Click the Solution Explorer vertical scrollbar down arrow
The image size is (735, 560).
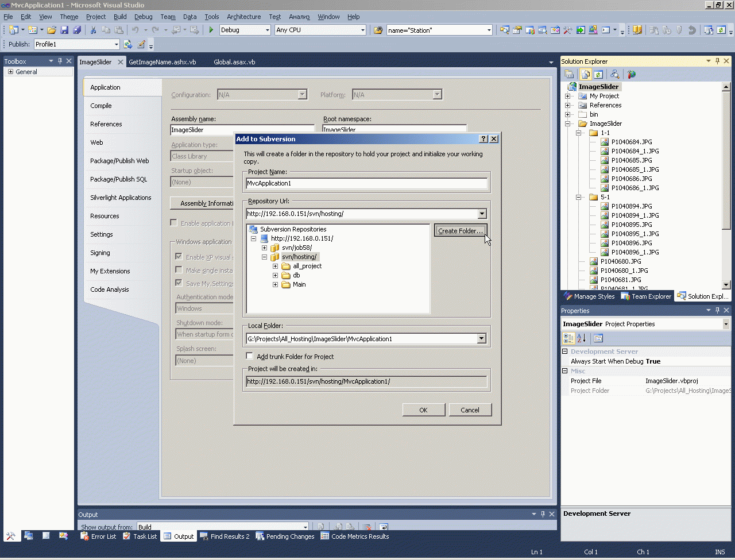tap(726, 284)
